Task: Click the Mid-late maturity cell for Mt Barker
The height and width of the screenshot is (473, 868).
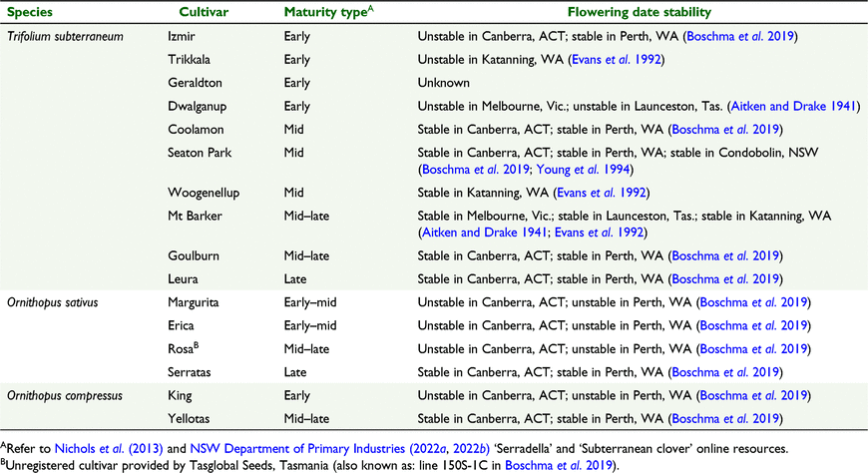Action: click(306, 216)
